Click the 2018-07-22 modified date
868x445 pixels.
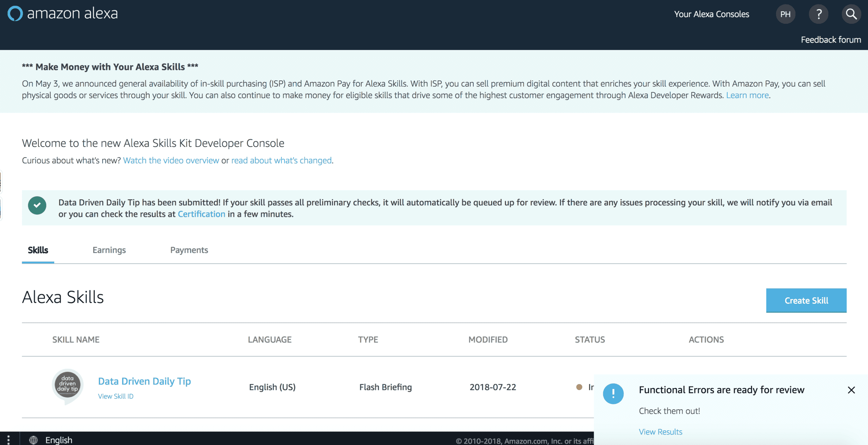click(493, 387)
